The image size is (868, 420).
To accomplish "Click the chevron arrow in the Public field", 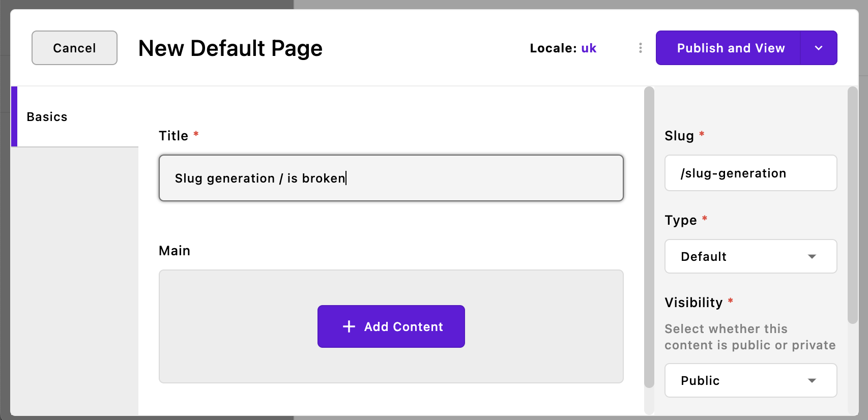I will tap(813, 380).
